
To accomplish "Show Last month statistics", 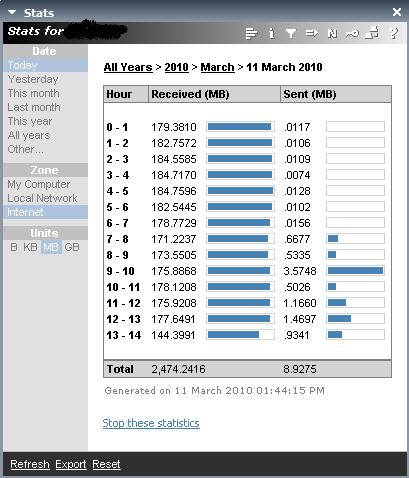I will (x=34, y=107).
